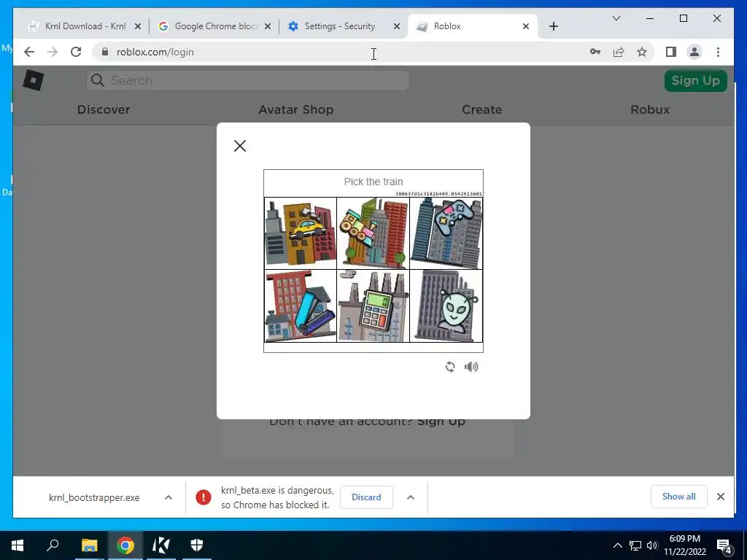Open network status tray icon

pyautogui.click(x=635, y=545)
